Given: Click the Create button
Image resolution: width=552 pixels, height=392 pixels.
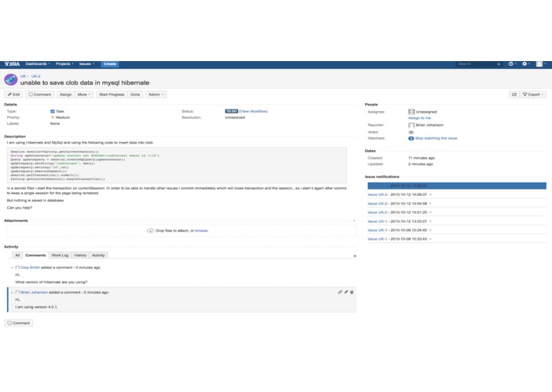Looking at the screenshot, I should [110, 64].
